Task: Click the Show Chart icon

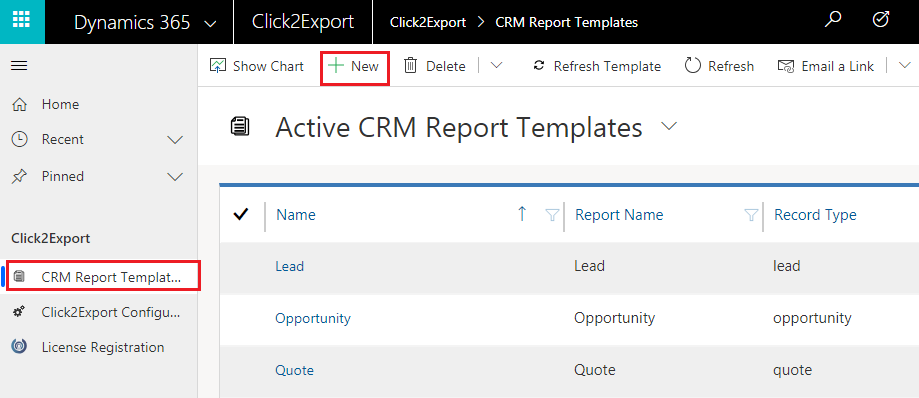Action: [217, 66]
